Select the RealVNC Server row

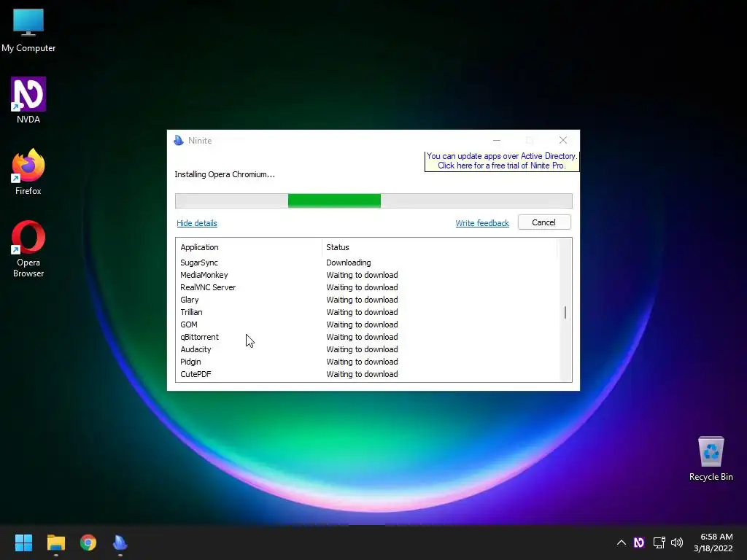coord(367,287)
